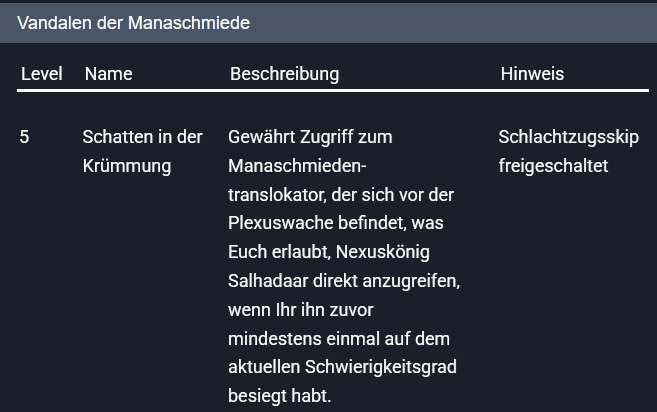Select the Name column header
657x412 pixels.
[x=109, y=74]
